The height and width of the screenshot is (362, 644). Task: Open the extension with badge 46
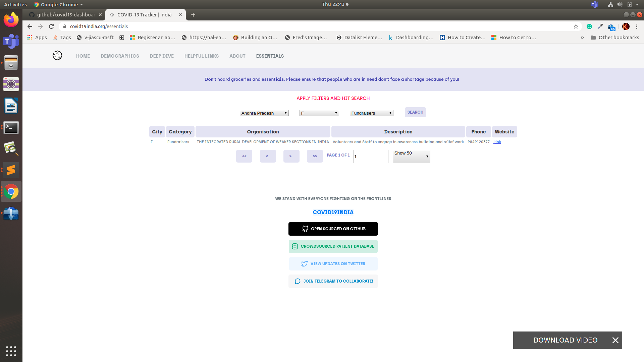tap(612, 27)
